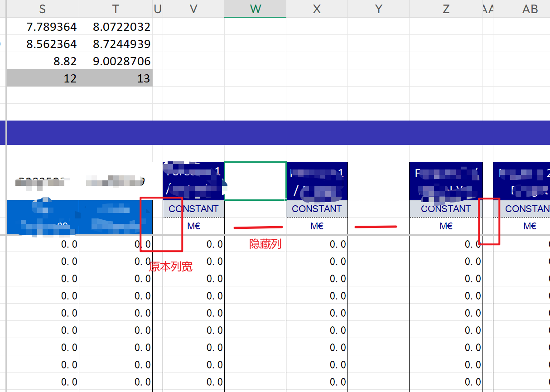Select the cell with value 8.0722032
Viewport: 550px width, 392px height.
click(x=116, y=27)
